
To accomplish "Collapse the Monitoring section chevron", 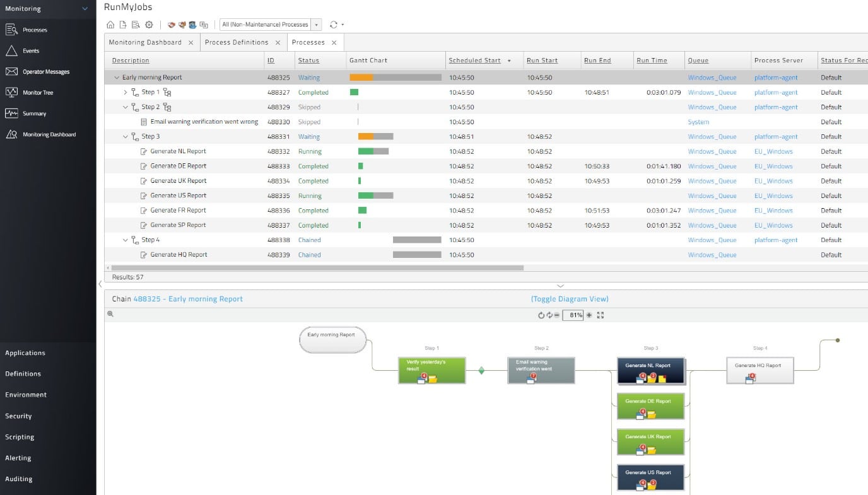I will click(85, 9).
